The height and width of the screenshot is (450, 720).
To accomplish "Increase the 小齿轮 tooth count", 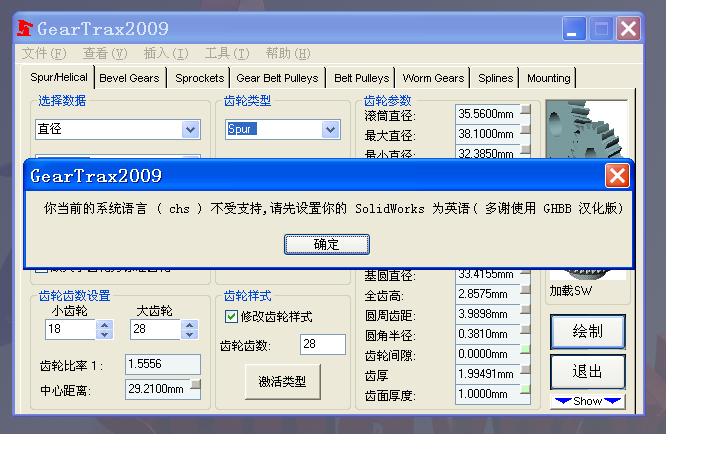I will 105,325.
